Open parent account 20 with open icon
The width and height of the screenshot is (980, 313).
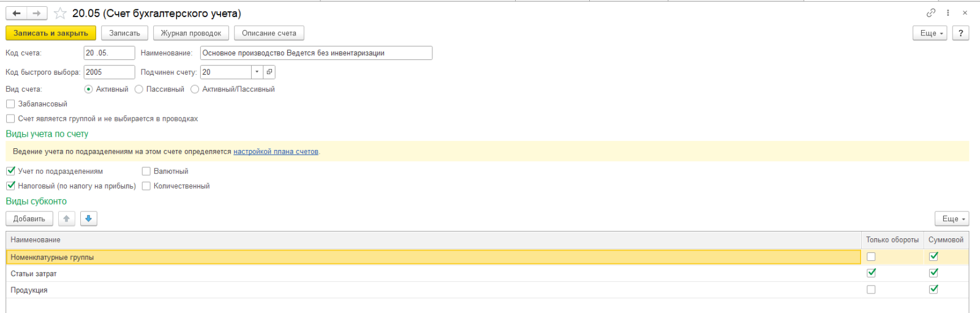(269, 72)
